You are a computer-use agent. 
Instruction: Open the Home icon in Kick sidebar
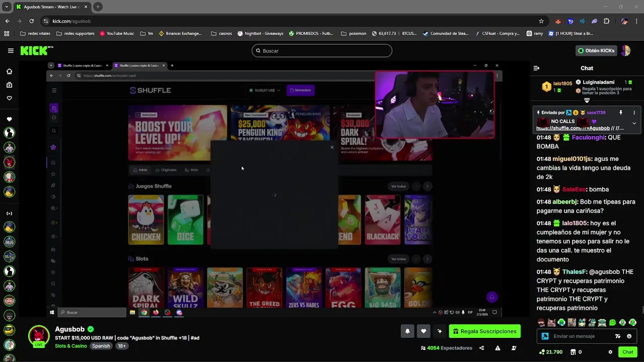[x=9, y=71]
